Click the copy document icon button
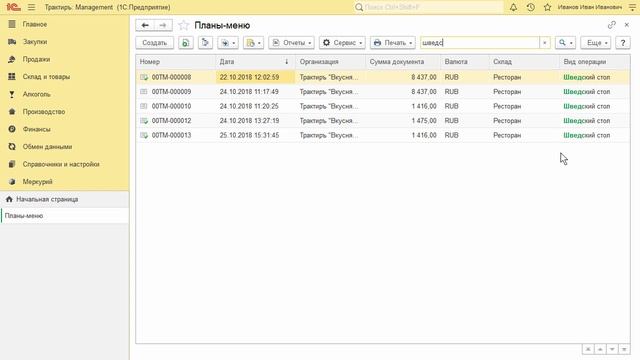Screen dimensions: 640x360 (186, 43)
